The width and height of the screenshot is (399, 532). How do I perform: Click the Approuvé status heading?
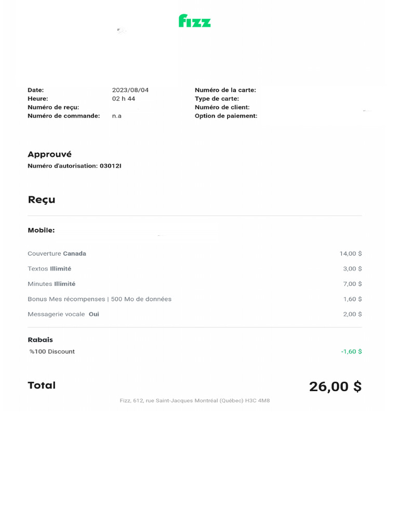point(49,154)
